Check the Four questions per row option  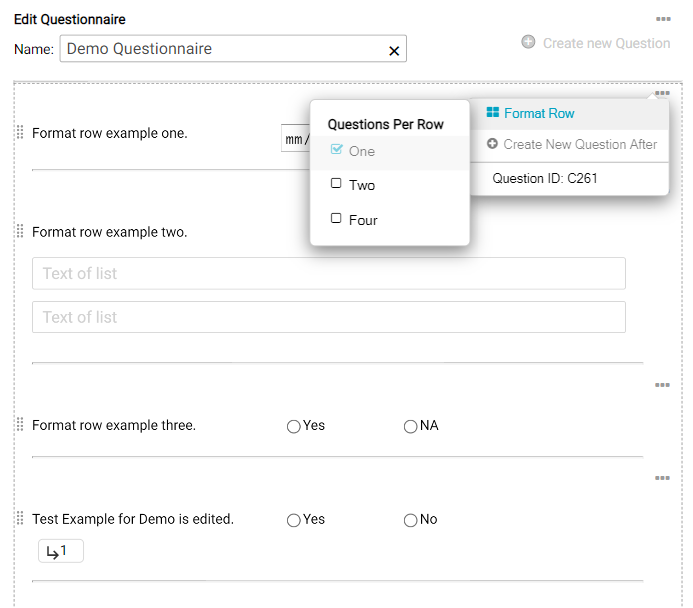336,219
